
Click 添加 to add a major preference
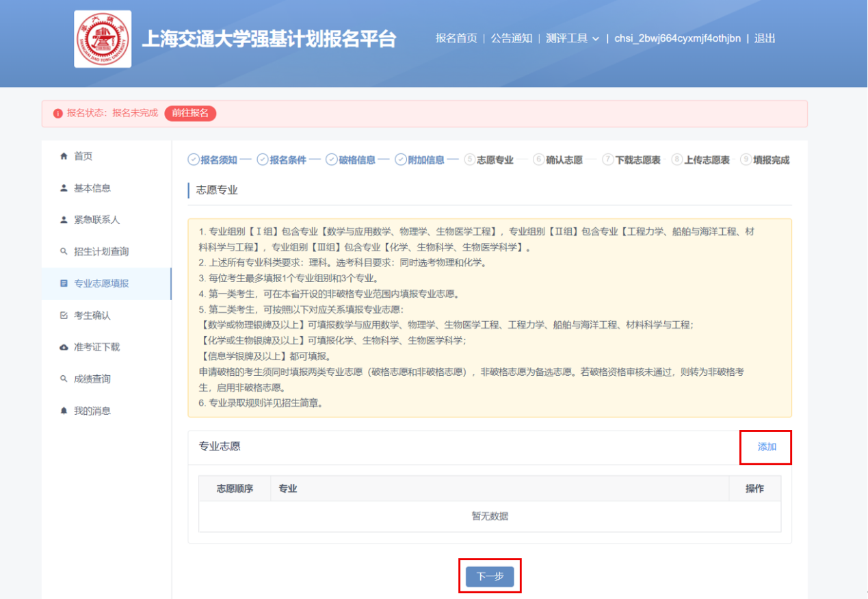767,447
